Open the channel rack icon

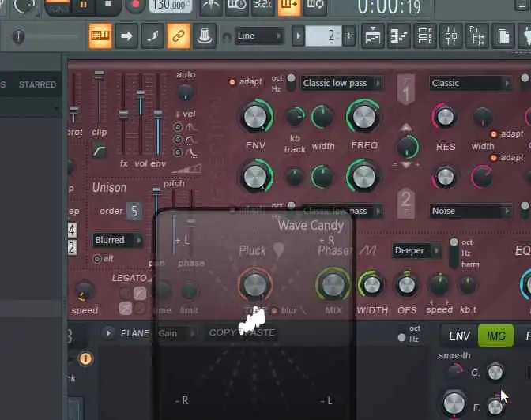[x=424, y=36]
